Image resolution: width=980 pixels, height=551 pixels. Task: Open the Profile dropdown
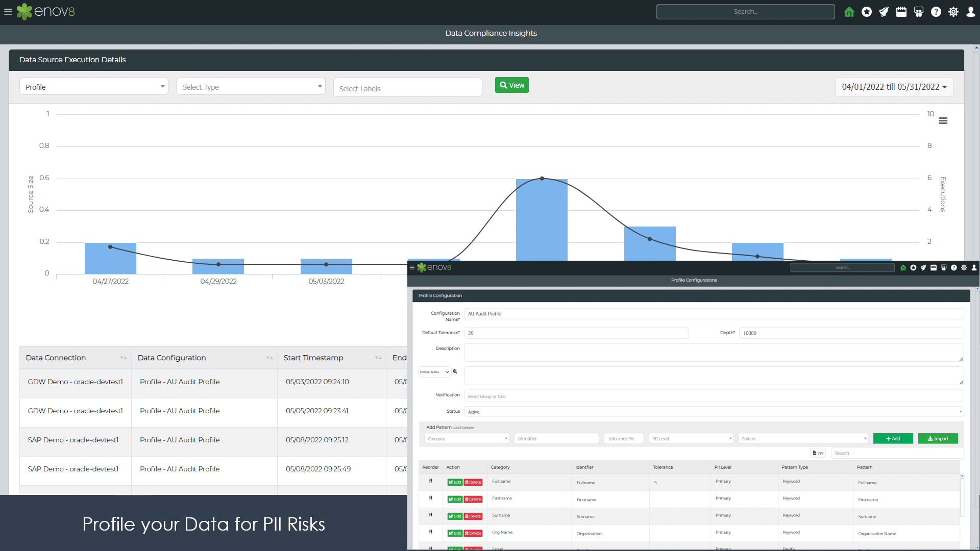point(94,87)
